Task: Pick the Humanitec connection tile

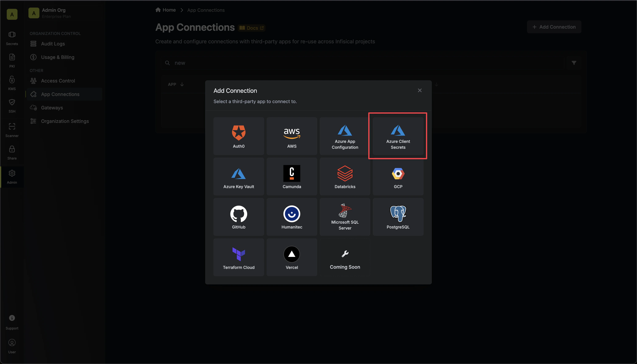Action: (292, 217)
